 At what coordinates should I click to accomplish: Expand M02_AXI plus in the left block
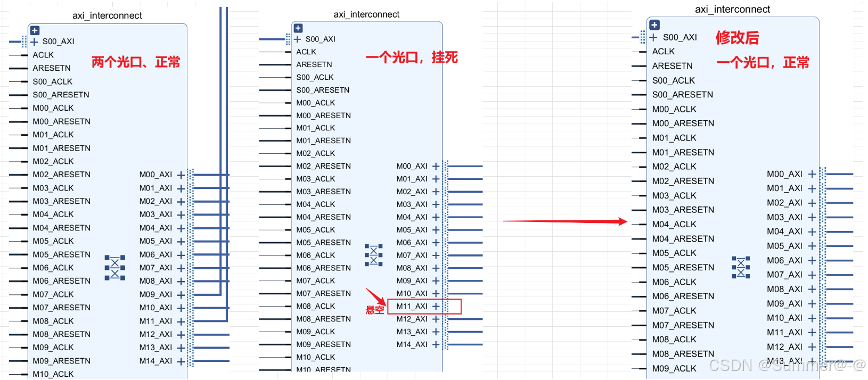pyautogui.click(x=181, y=202)
